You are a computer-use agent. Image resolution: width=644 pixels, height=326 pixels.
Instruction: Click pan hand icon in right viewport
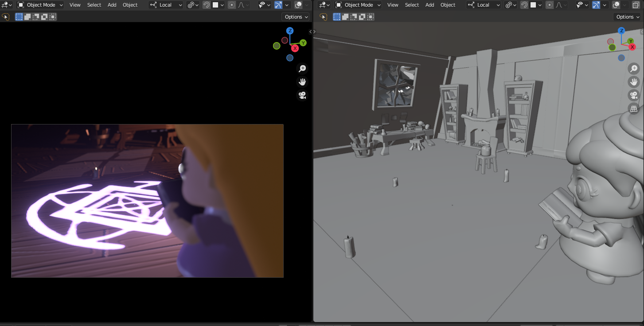(634, 81)
